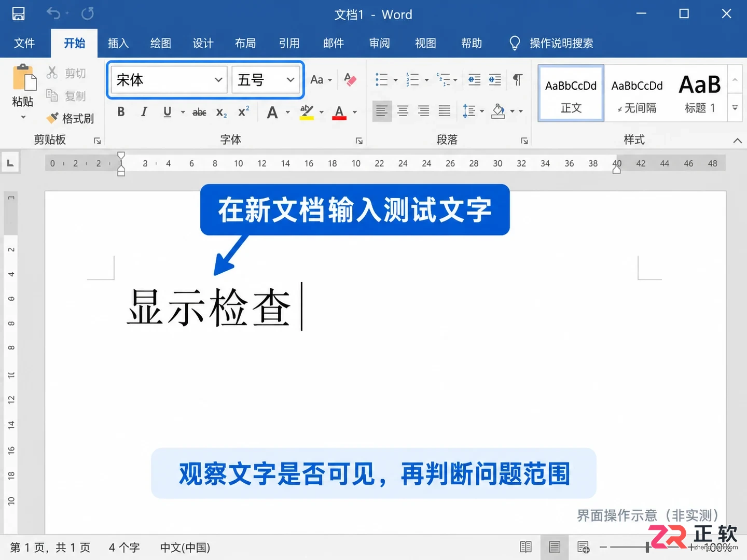
Task: Switch to the 审阅 tab
Action: coord(380,43)
